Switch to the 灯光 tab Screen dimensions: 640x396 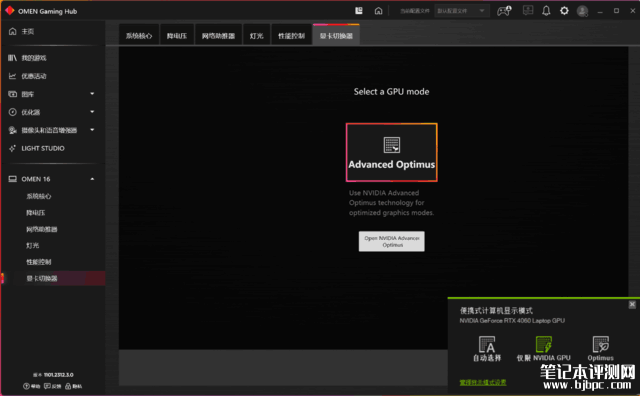coord(256,36)
